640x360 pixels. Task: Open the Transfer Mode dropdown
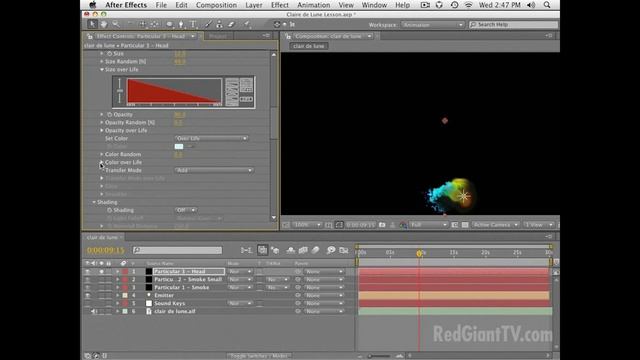click(x=214, y=170)
